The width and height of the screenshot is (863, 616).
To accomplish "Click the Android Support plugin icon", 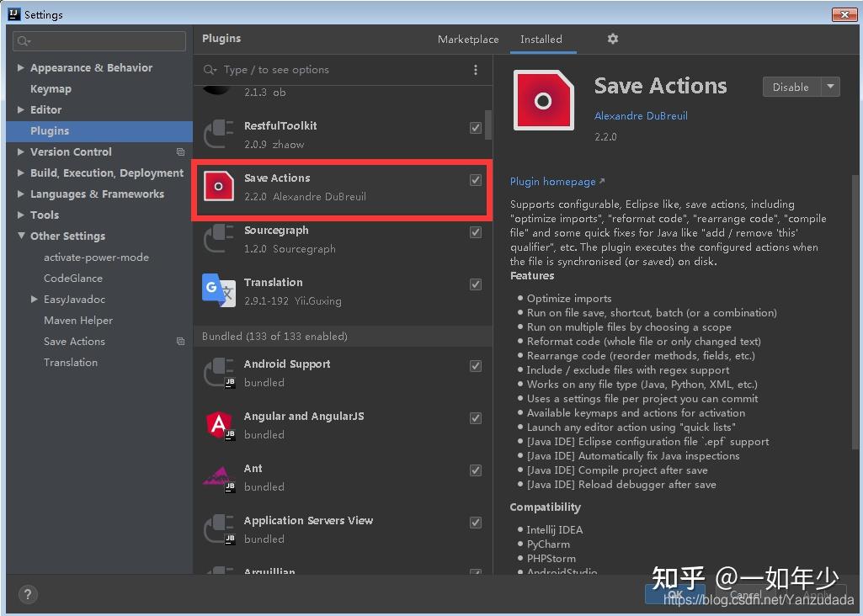I will [x=218, y=373].
